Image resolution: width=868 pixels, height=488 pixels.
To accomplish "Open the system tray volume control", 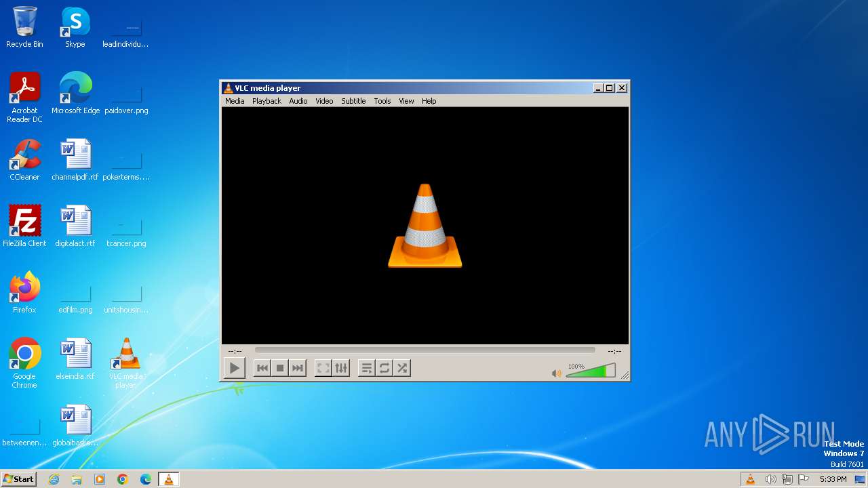I will (770, 479).
